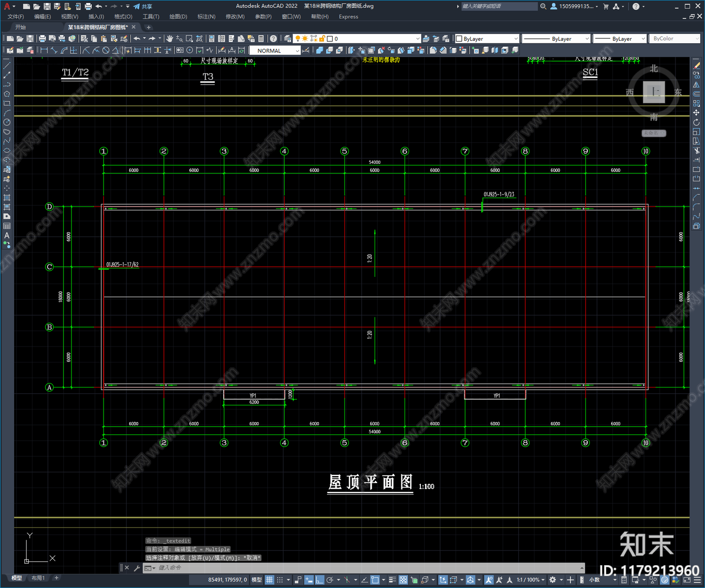Click the Cut icon in the standard toolbar
This screenshot has height=588, width=705.
point(85,39)
